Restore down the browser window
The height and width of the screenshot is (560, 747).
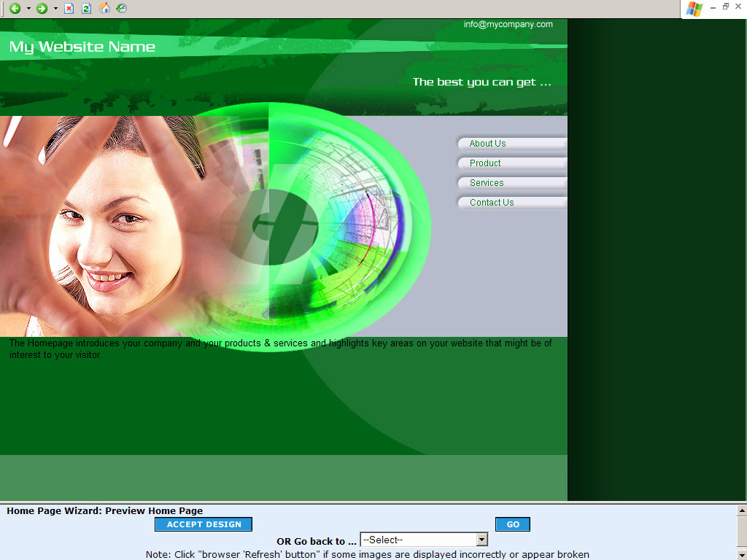pos(726,7)
